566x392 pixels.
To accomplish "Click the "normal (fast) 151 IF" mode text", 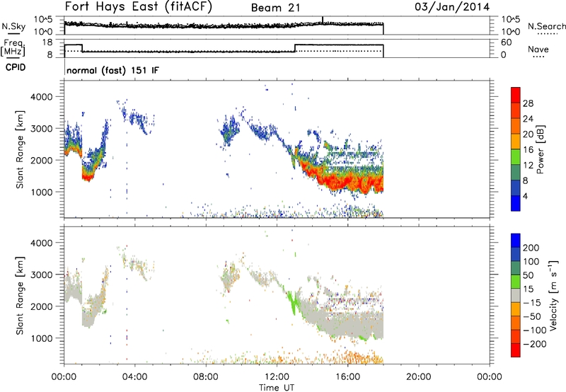I will pos(113,70).
